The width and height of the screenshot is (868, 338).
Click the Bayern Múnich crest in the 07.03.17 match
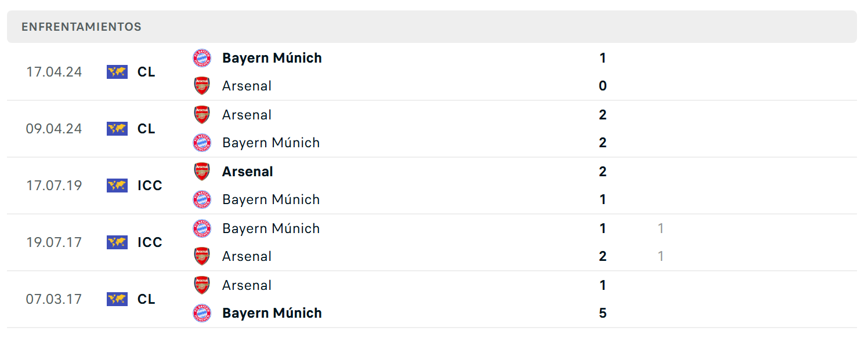click(x=202, y=313)
